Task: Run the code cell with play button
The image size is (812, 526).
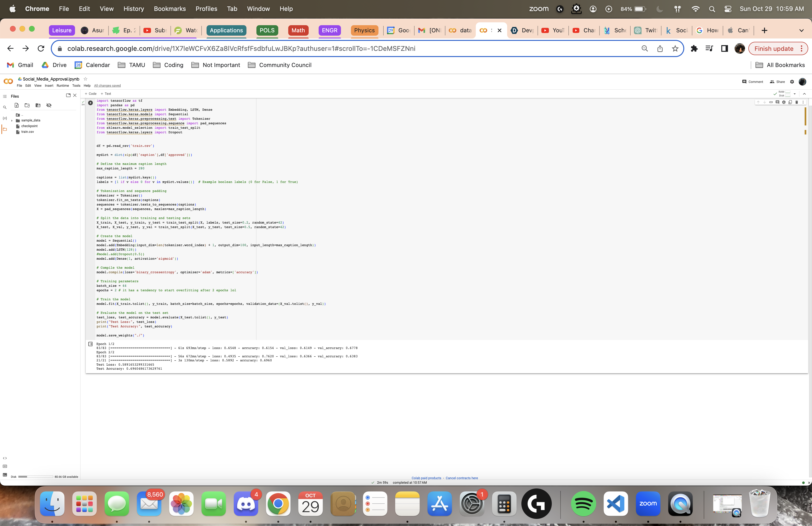Action: click(x=90, y=103)
